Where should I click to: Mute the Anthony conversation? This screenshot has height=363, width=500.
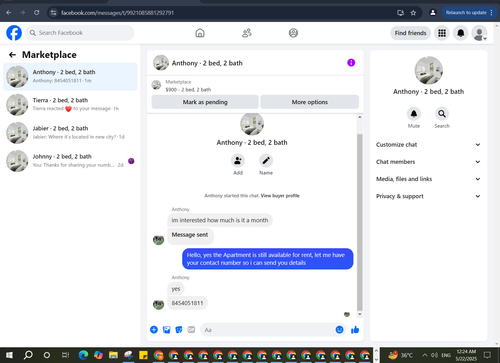pos(414,114)
